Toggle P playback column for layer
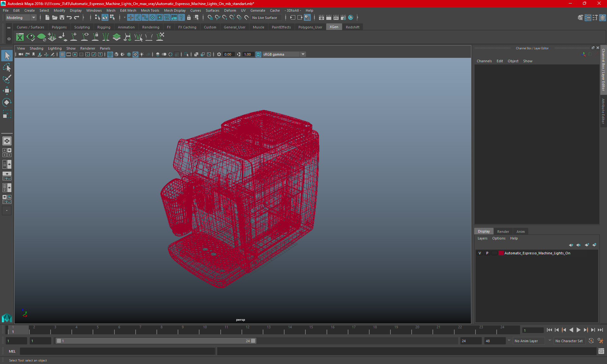 click(x=487, y=253)
